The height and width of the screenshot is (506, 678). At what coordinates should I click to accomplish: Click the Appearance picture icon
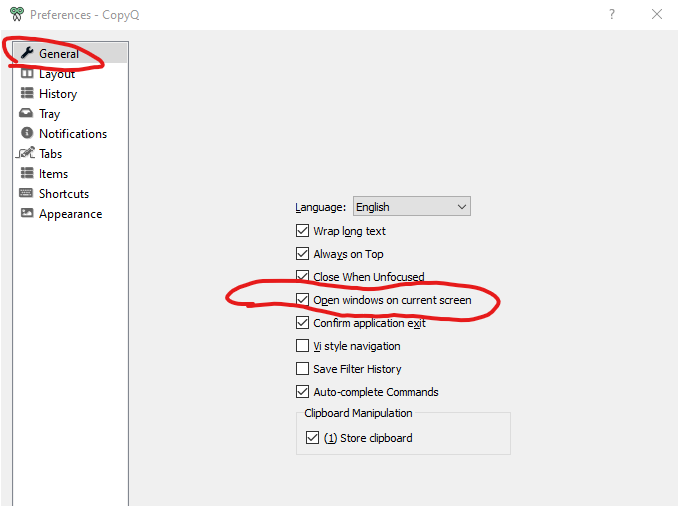pyautogui.click(x=27, y=213)
